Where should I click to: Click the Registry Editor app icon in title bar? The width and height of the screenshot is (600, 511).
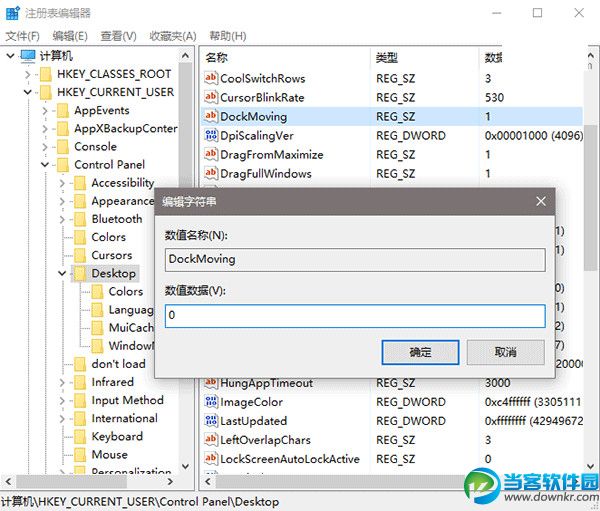(x=13, y=13)
